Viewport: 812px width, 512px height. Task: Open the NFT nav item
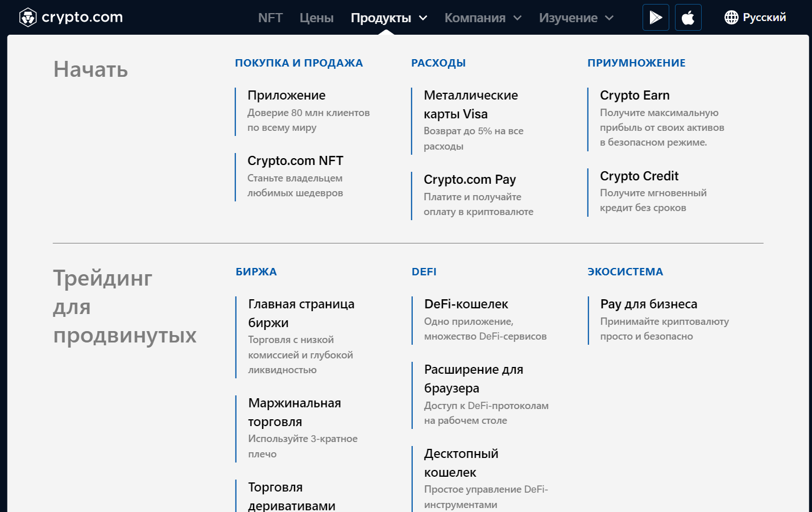270,18
